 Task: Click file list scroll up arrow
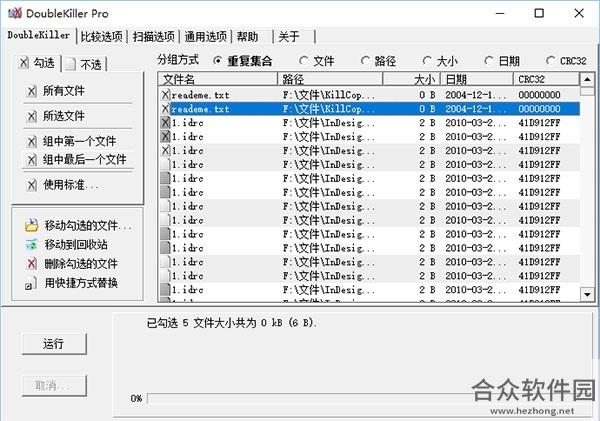[x=587, y=79]
